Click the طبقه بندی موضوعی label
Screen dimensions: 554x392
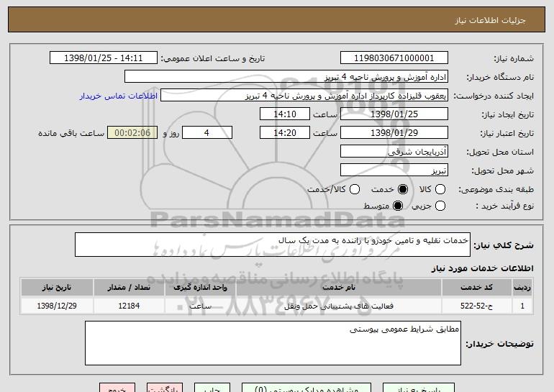point(496,190)
